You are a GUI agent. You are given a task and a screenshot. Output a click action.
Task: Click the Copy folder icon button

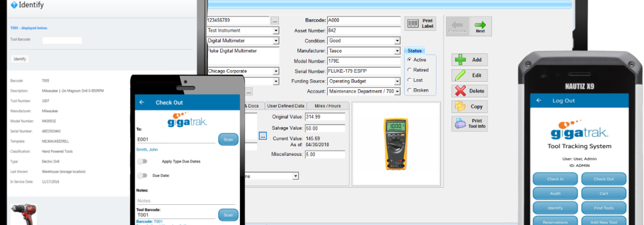coord(469,106)
